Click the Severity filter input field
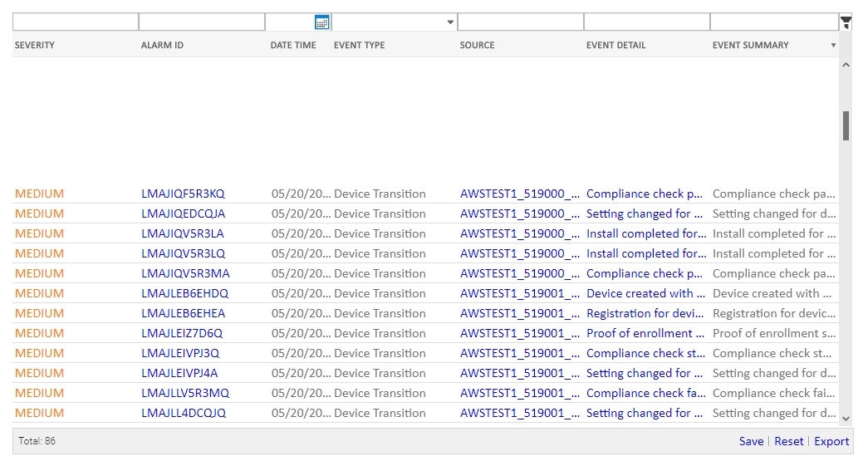The height and width of the screenshot is (466, 868). tap(75, 22)
